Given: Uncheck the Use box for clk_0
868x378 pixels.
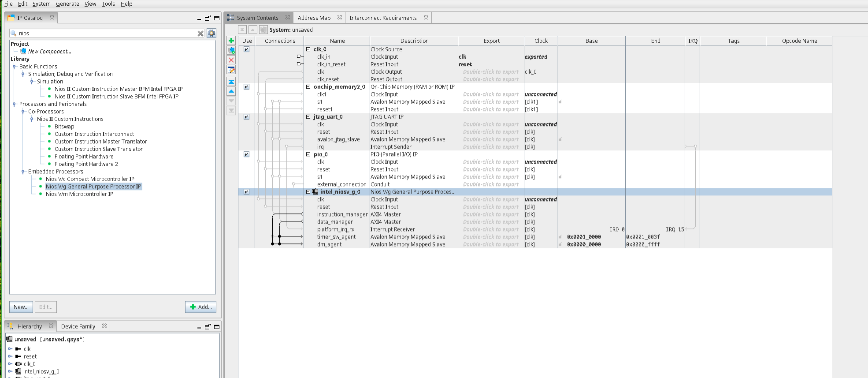Looking at the screenshot, I should (x=247, y=49).
